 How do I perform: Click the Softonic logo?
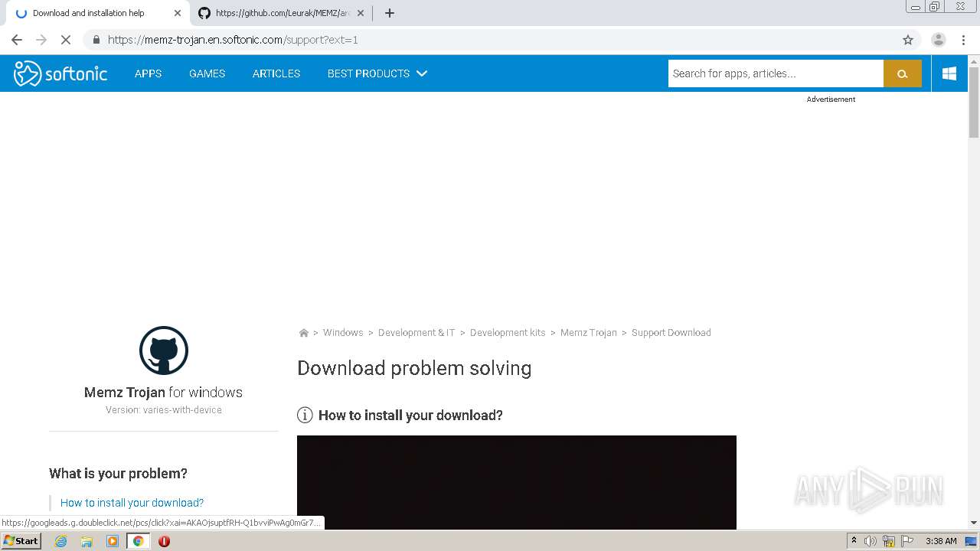point(60,73)
